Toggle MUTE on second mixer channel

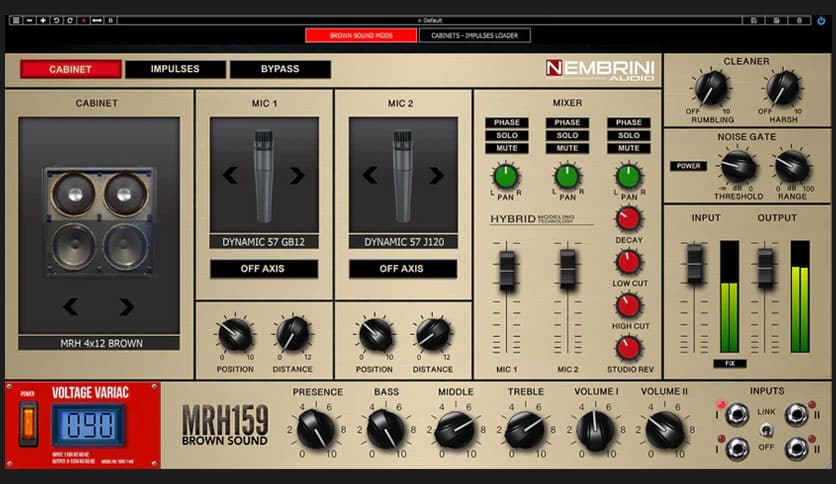pos(567,148)
